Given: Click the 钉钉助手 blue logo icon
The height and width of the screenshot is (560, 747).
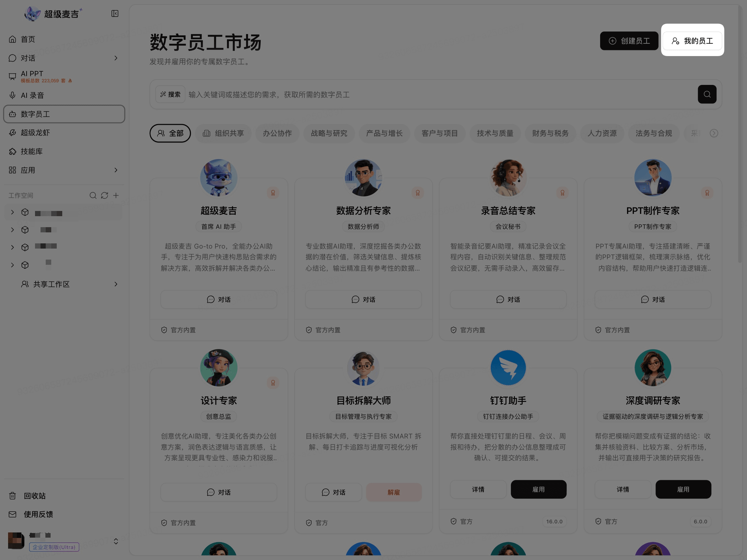Looking at the screenshot, I should 508,367.
